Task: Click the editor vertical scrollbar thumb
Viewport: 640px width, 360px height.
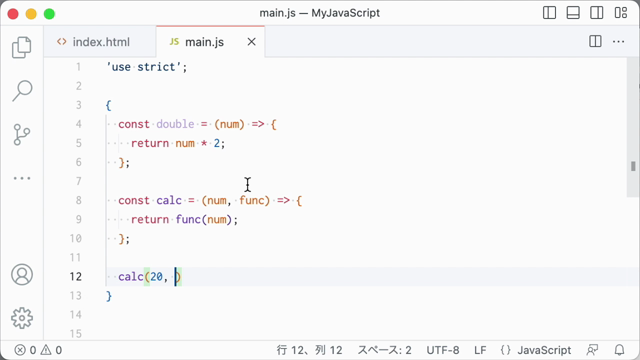Action: pos(633,166)
